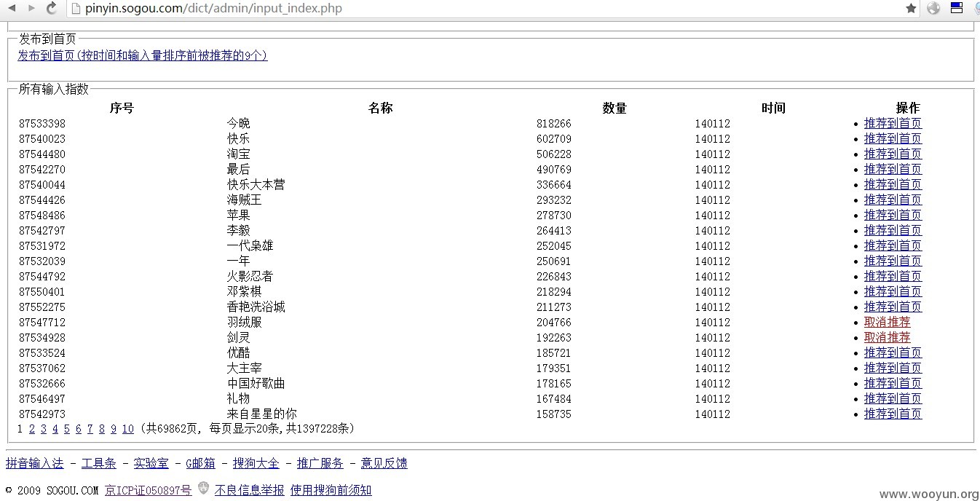Recommend 李毅 to homepage
The width and height of the screenshot is (980, 501).
click(x=893, y=230)
